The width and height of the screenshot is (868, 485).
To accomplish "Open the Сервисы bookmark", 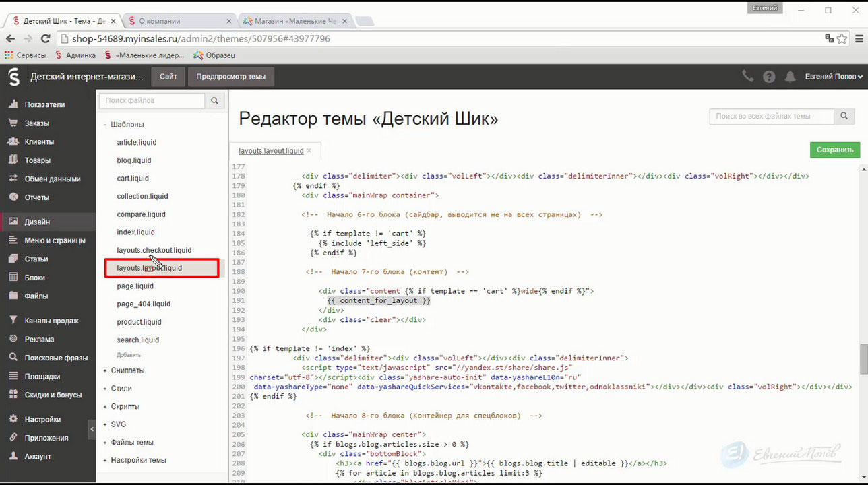I will pos(26,55).
